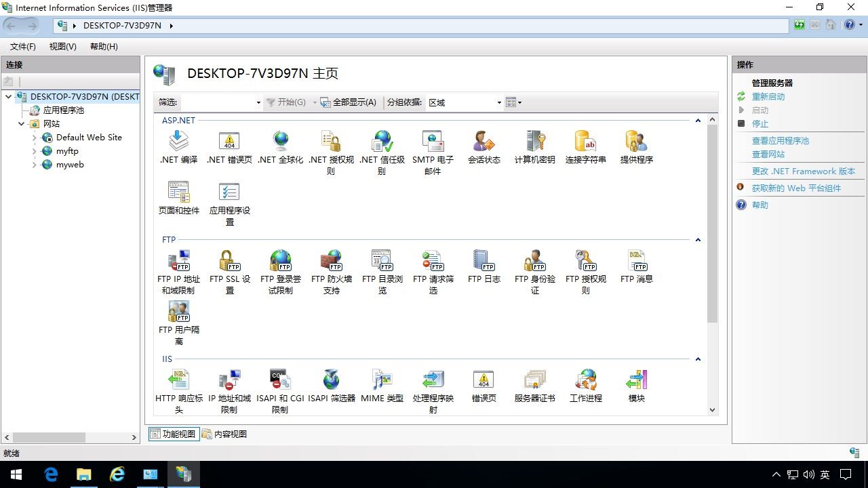Click 停止 action link
This screenshot has height=488, width=868.
(760, 124)
